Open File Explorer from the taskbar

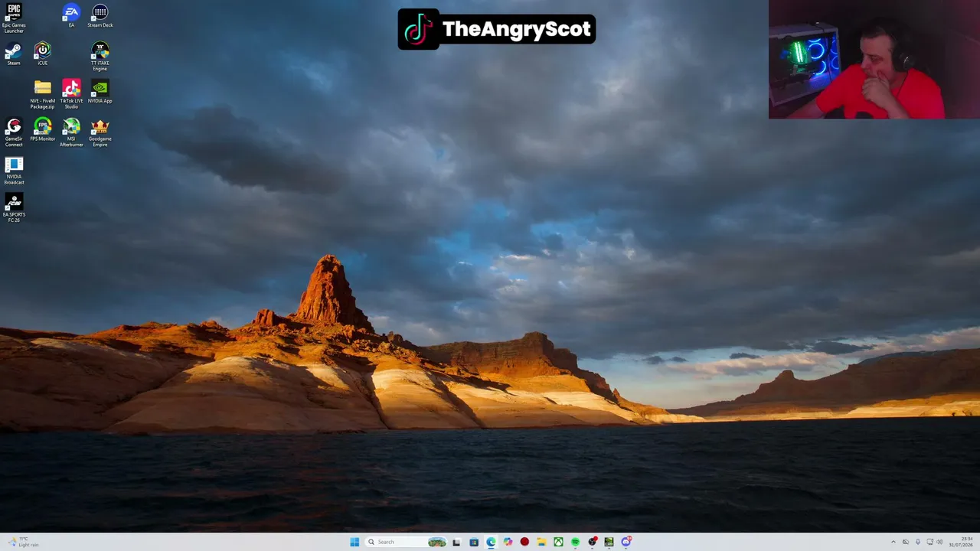coord(541,542)
